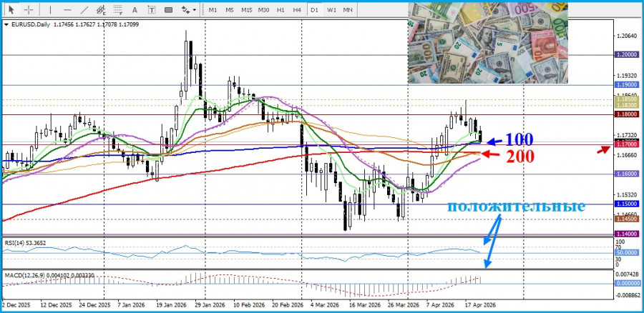Screen dimensions: 644x313
Task: Click the 1.20000 price level label
Action: click(626, 54)
